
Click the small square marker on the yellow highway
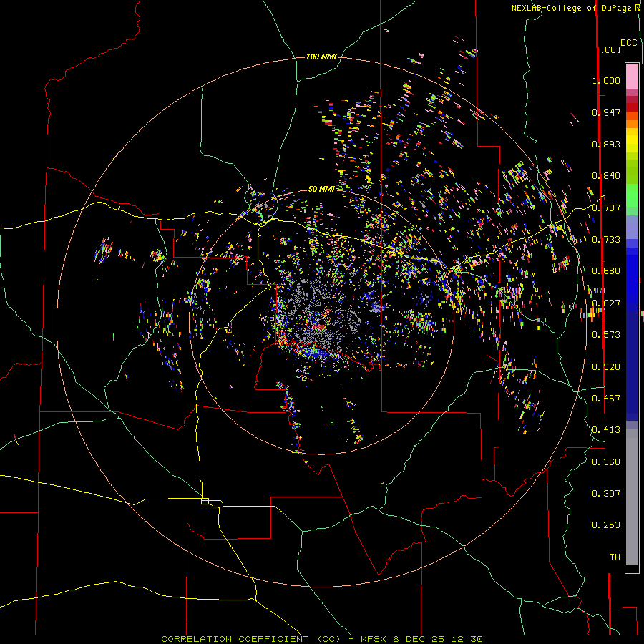pyautogui.click(x=205, y=501)
